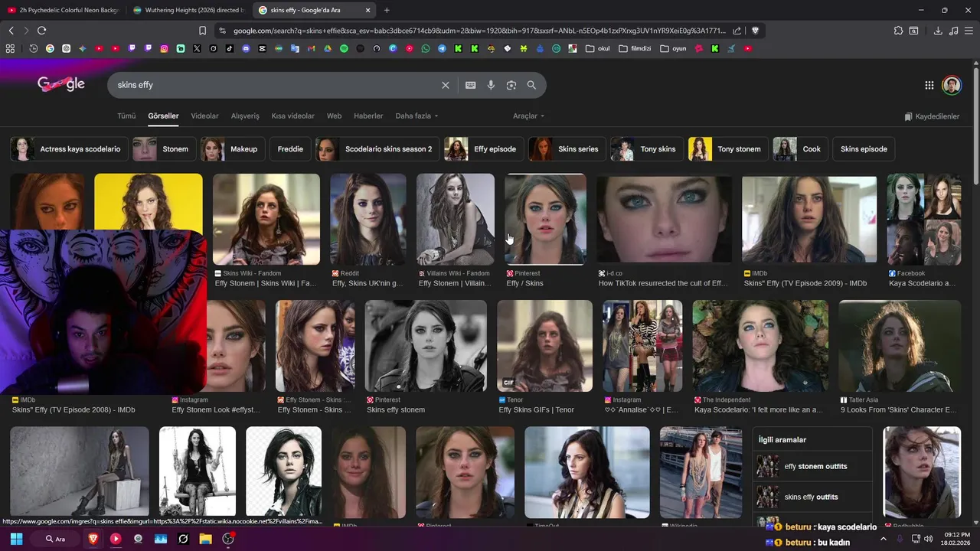Expand the 'Araçlar' tools dropdown
The height and width of the screenshot is (551, 980).
click(528, 116)
